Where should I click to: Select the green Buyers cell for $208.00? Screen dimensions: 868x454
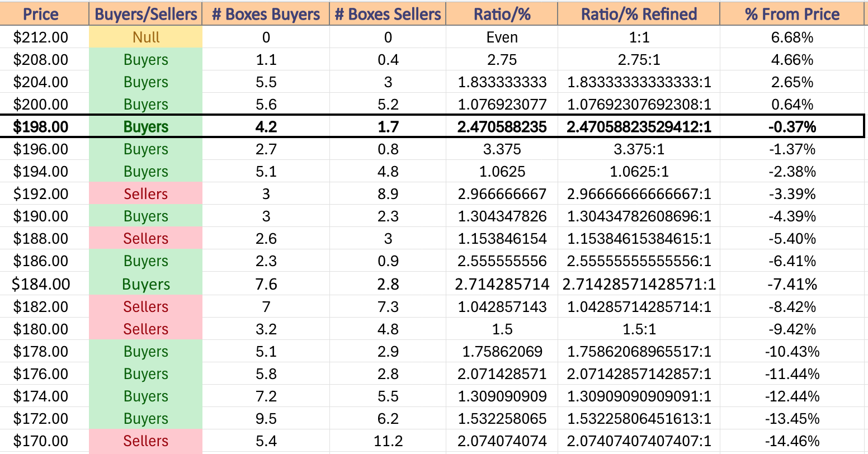pyautogui.click(x=145, y=59)
